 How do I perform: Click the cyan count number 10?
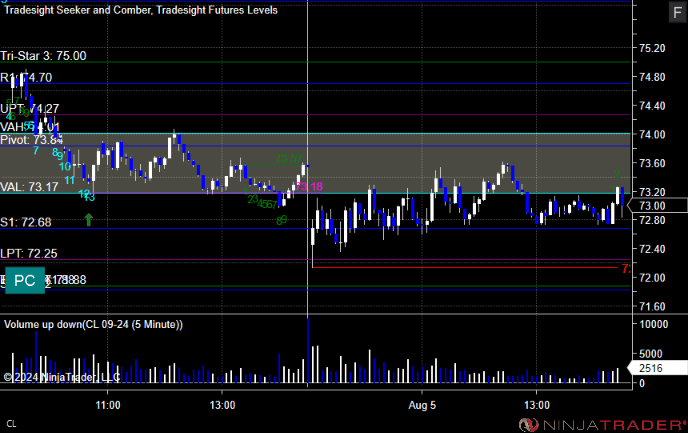click(65, 166)
